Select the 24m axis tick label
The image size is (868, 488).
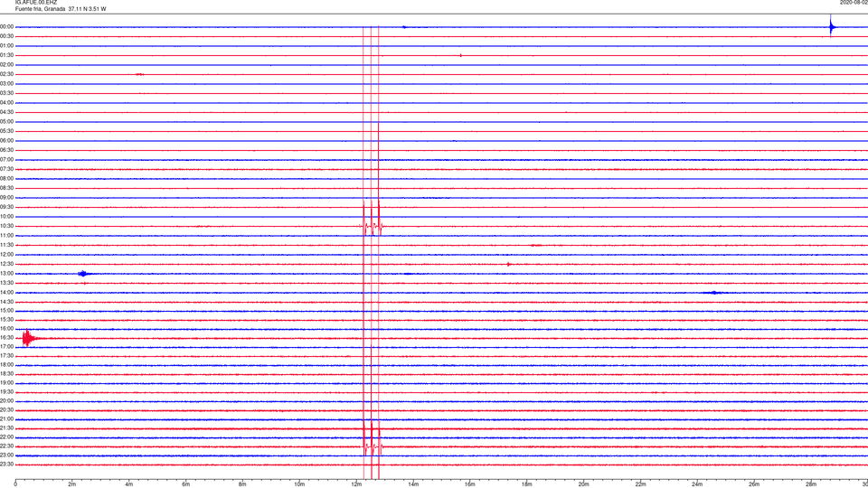(697, 484)
